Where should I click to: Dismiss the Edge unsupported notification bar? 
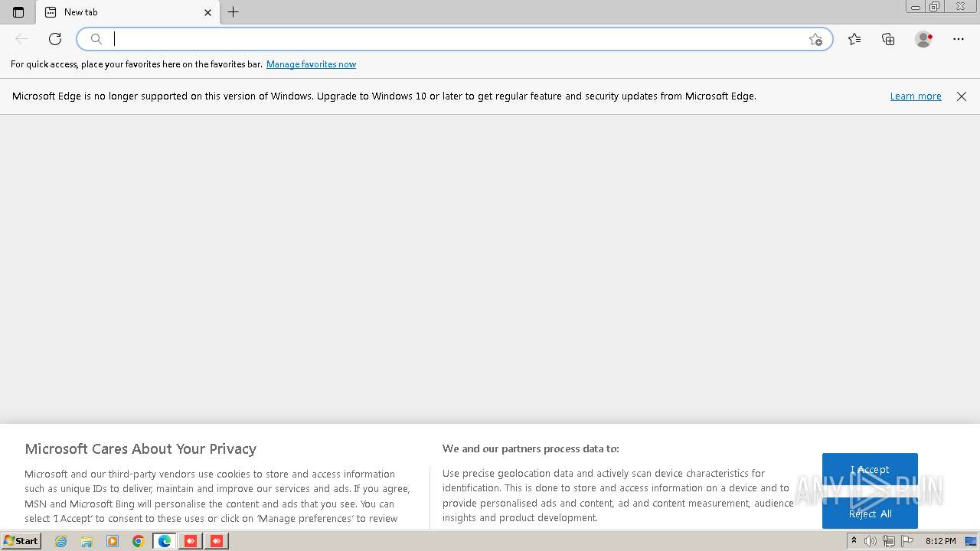click(x=962, y=96)
